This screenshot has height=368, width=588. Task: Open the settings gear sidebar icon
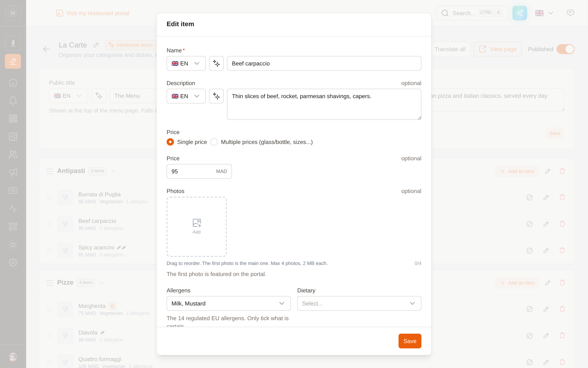pos(13,262)
